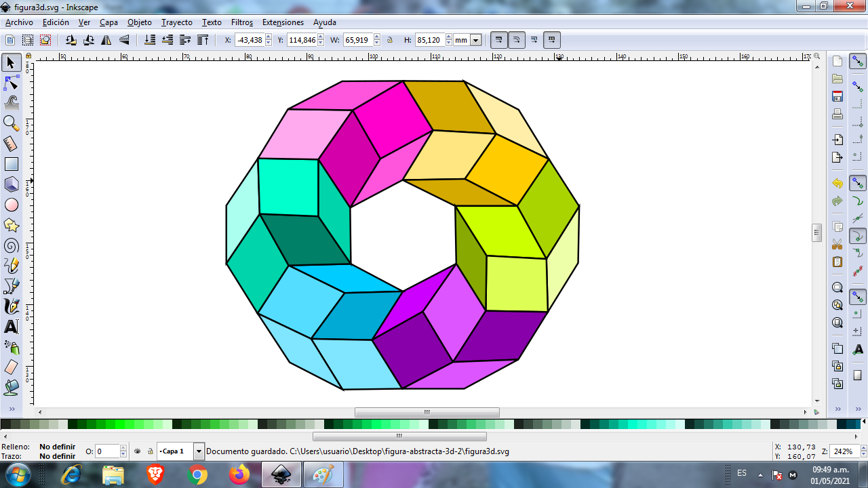Rotate selection 90° clockwise

pos(89,40)
